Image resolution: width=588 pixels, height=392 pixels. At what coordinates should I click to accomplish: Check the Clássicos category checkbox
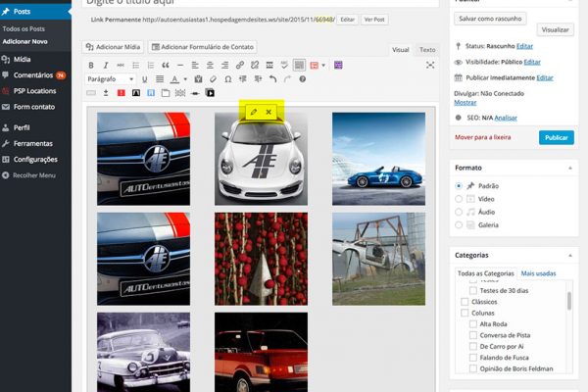click(x=465, y=302)
